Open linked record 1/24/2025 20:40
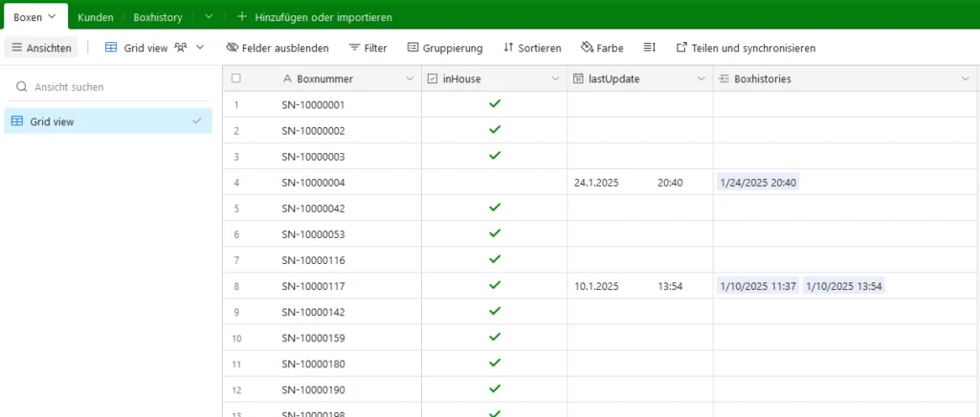The image size is (980, 417). pyautogui.click(x=758, y=183)
